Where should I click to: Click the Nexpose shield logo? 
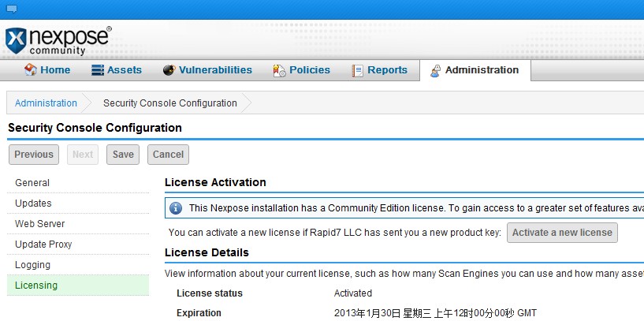(x=16, y=41)
